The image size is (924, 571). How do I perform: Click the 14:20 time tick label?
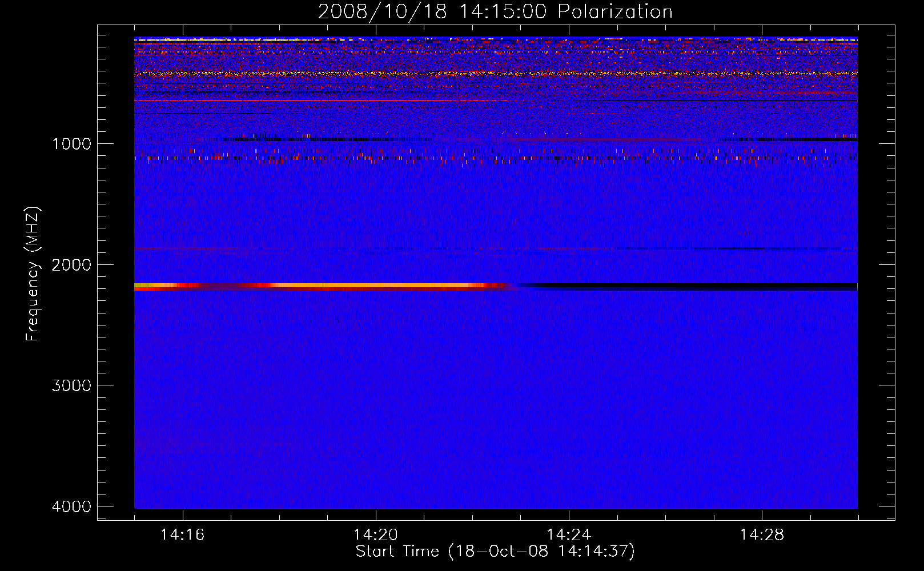[375, 535]
